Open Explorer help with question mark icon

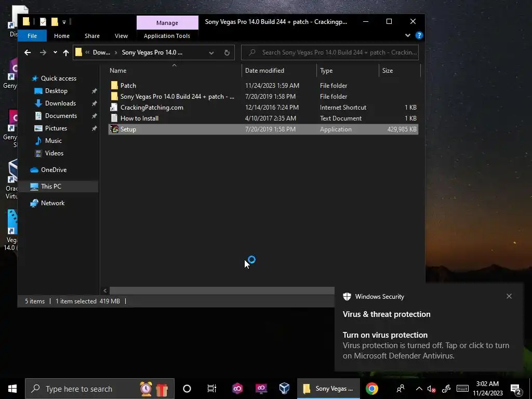pos(419,36)
